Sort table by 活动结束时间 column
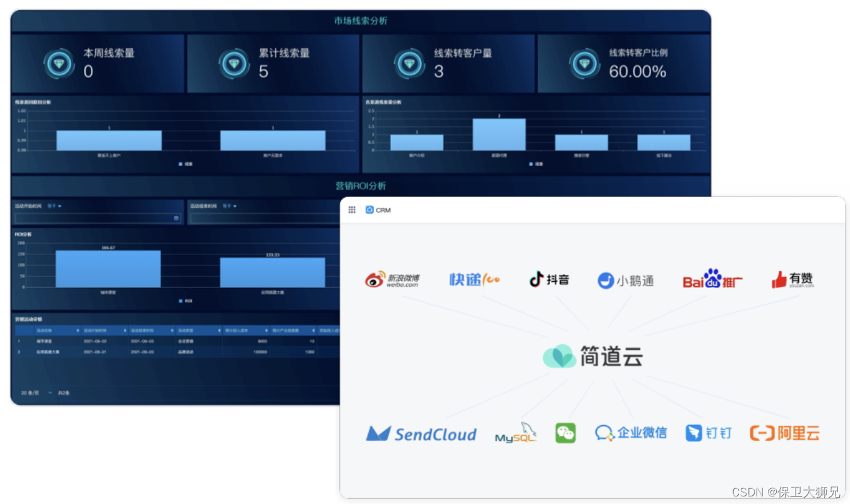 pyautogui.click(x=172, y=330)
